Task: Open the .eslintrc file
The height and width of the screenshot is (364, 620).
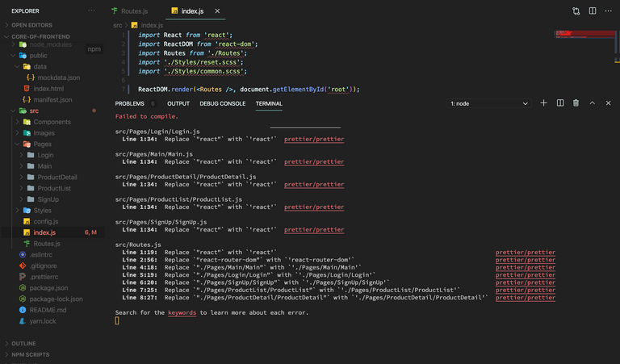Action: coord(40,254)
